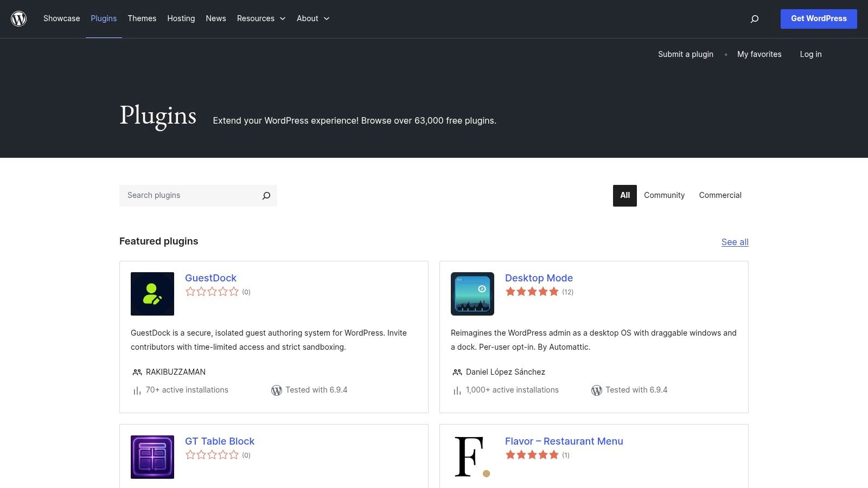
Task: Select the Plugins nav item
Action: (x=104, y=18)
